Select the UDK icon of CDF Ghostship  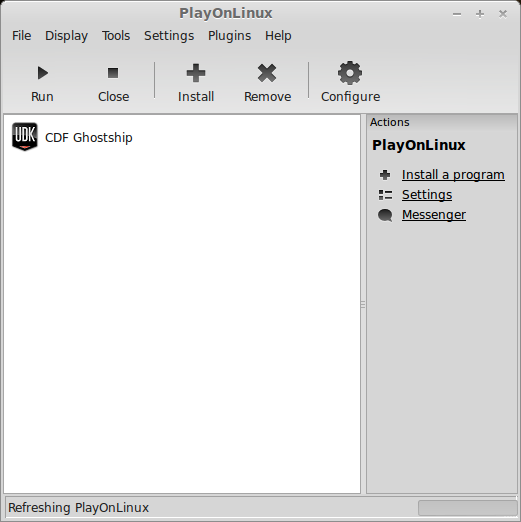[x=25, y=137]
